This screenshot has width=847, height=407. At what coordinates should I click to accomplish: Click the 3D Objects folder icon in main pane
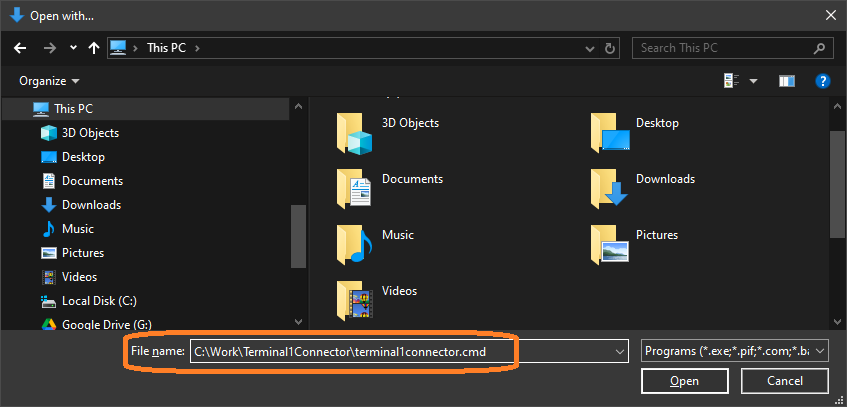click(x=354, y=133)
